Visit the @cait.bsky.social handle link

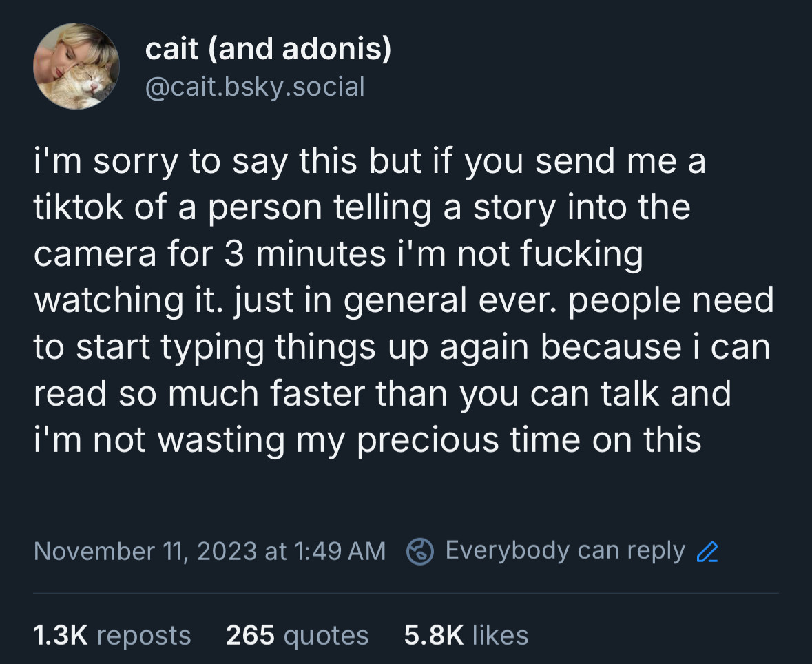click(254, 87)
